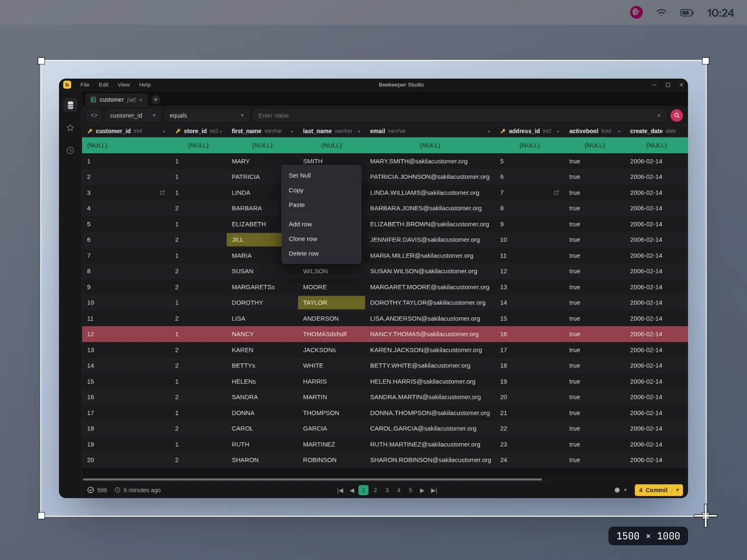Go to page 5 of the results
Viewport: 747px width, 560px height.
(411, 490)
